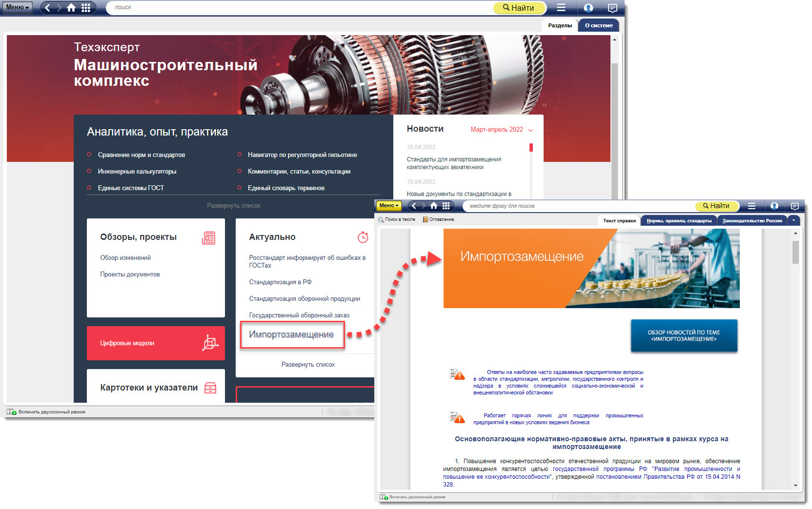Expand the Актуально list via Развернуть список
Screen dimensions: 812x509
click(x=308, y=365)
